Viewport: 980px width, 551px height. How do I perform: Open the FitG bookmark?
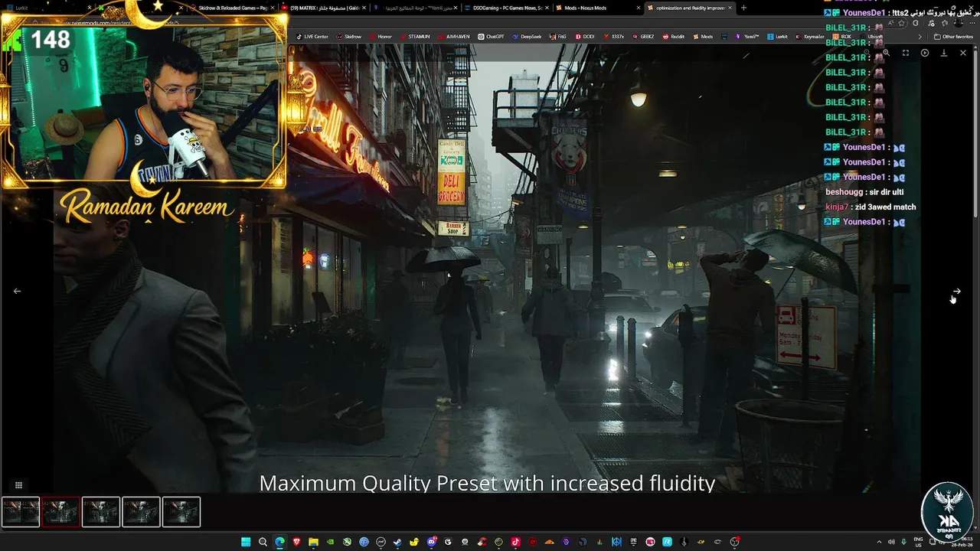(x=558, y=37)
